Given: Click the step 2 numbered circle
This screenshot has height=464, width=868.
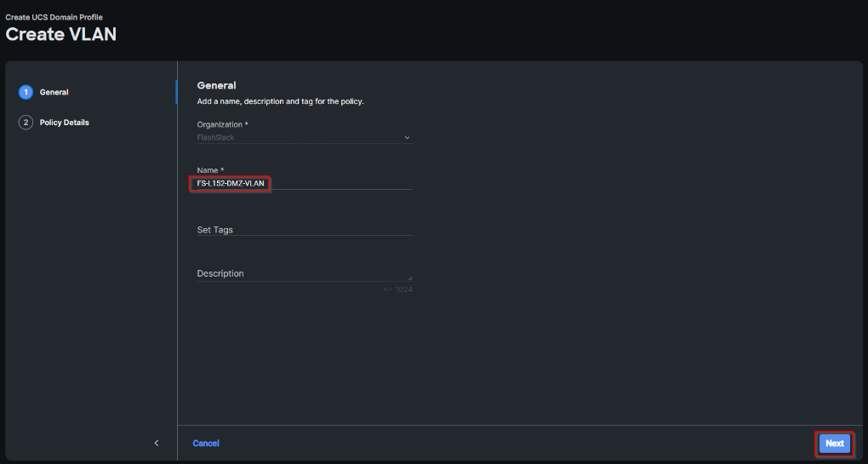Looking at the screenshot, I should [x=26, y=123].
